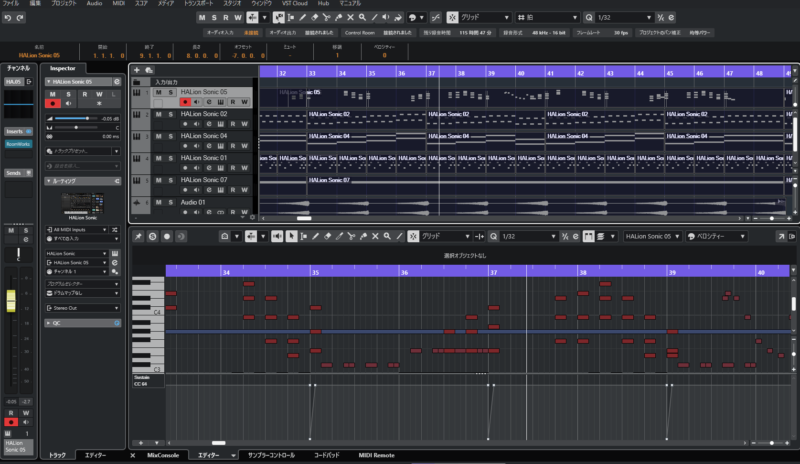
Task: Click the pin icon in the key editor toolbar
Action: pyautogui.click(x=138, y=236)
